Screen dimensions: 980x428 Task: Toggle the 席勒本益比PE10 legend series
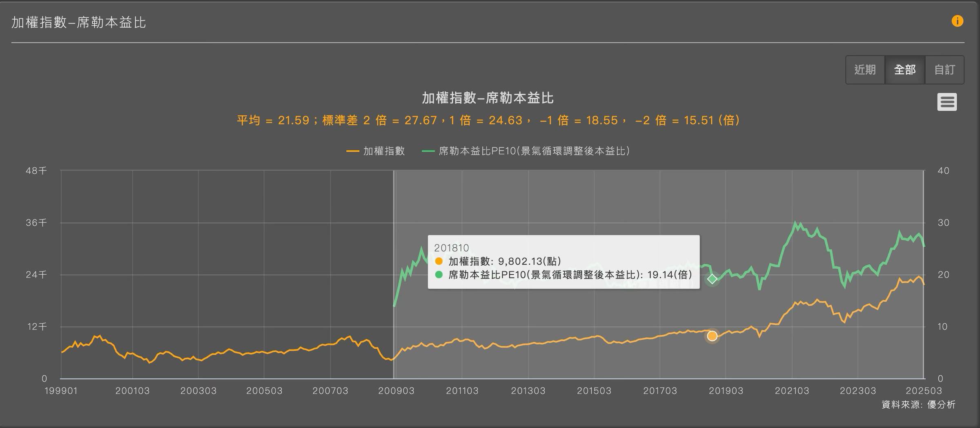(526, 151)
